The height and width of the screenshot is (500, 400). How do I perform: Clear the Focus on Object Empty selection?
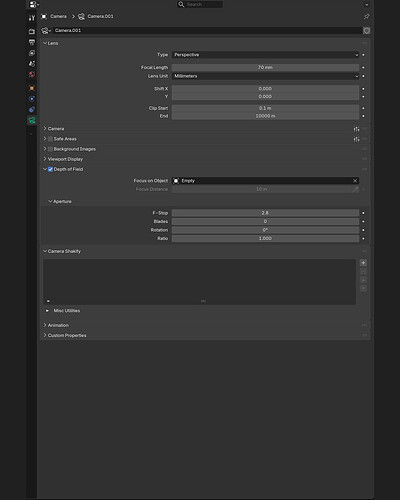point(355,181)
